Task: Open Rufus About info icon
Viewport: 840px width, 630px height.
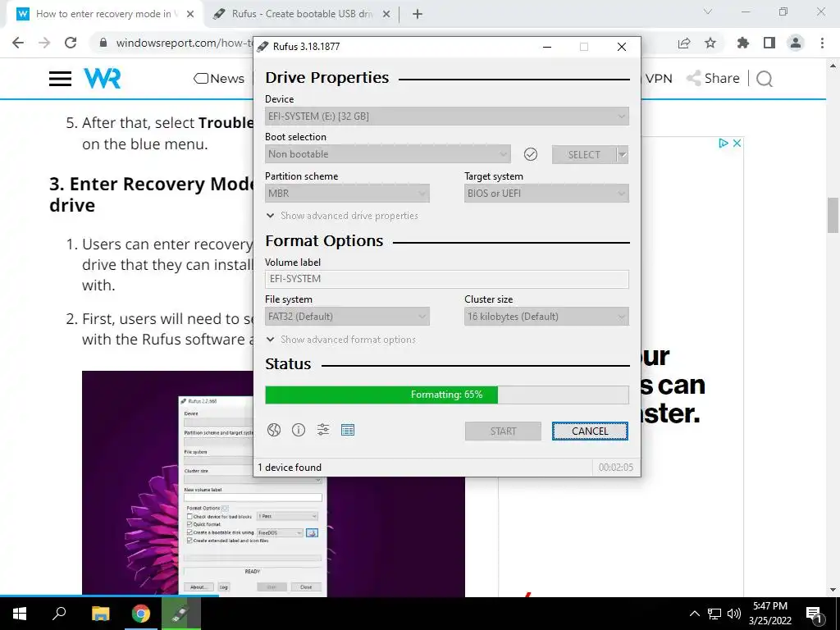Action: coord(299,430)
